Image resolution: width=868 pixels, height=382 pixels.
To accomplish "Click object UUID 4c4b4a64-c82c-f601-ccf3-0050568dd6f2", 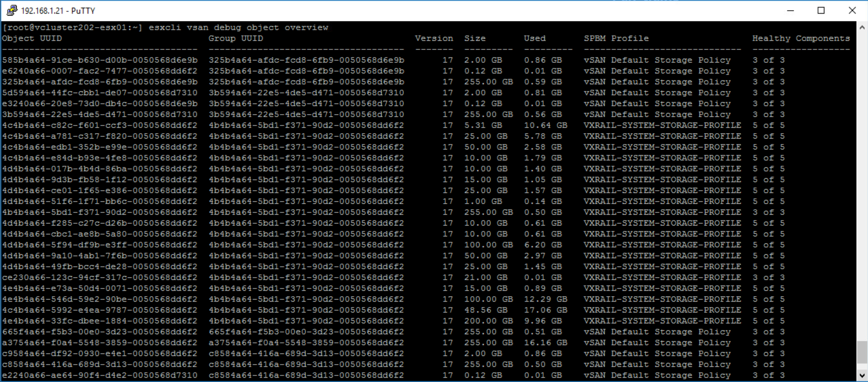I will coord(100,126).
